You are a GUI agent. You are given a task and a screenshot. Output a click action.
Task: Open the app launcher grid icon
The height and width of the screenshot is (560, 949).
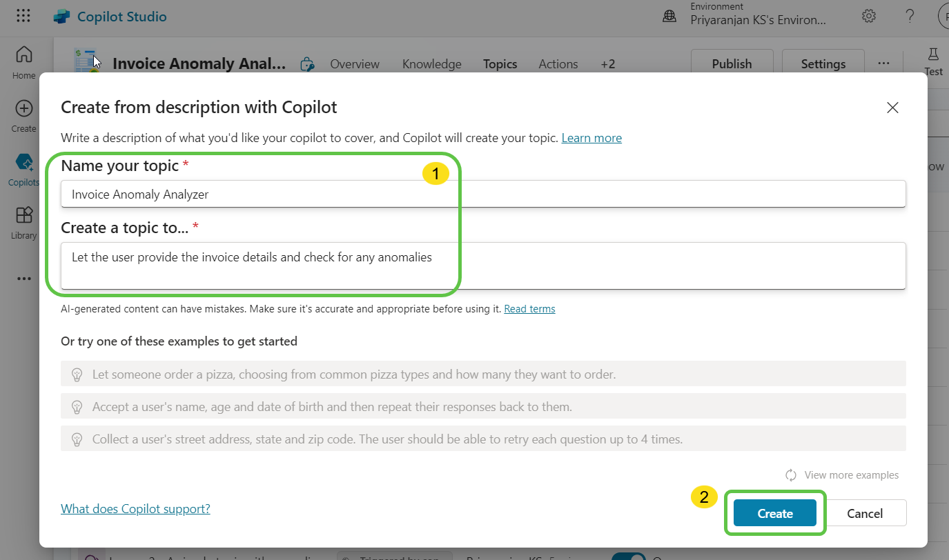point(23,16)
